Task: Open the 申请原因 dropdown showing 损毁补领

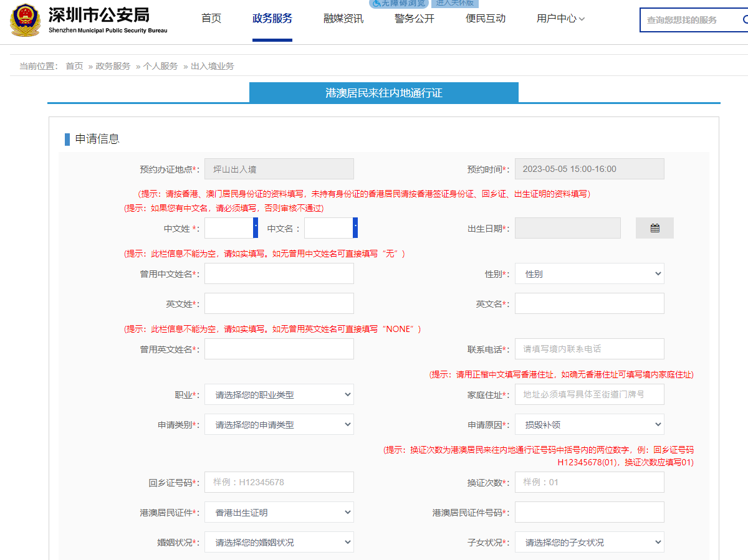Action: tap(589, 424)
